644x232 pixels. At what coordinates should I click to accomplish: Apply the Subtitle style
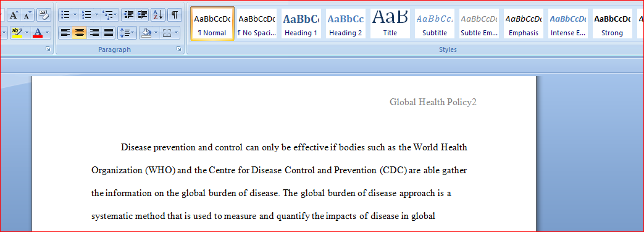tap(435, 24)
